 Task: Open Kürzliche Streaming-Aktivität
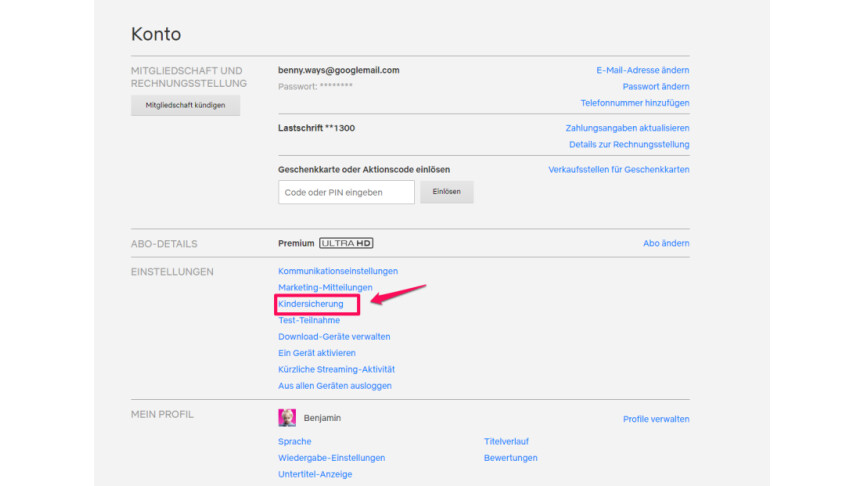(336, 369)
